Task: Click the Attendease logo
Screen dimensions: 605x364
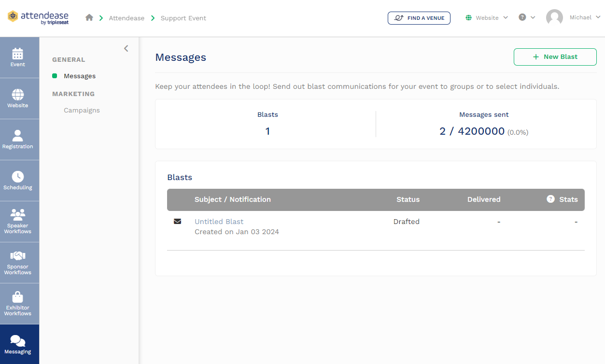Action: pyautogui.click(x=38, y=17)
